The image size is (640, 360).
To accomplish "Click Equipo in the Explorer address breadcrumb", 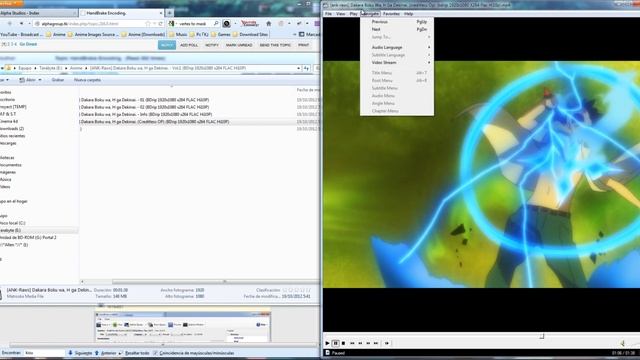I will (25, 68).
